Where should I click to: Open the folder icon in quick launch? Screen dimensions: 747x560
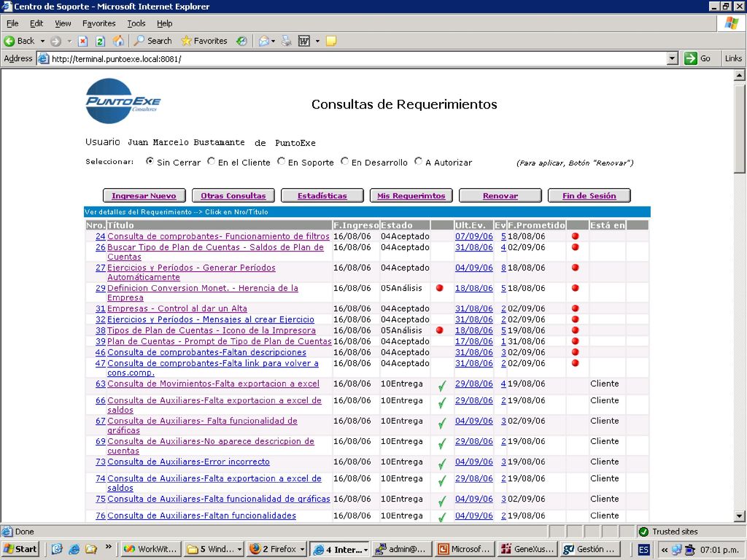point(91,549)
